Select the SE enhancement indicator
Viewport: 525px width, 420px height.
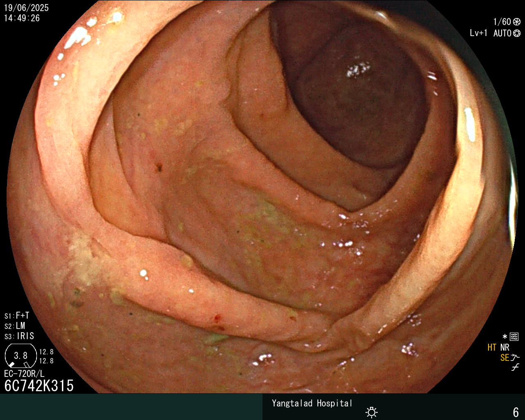(x=504, y=358)
